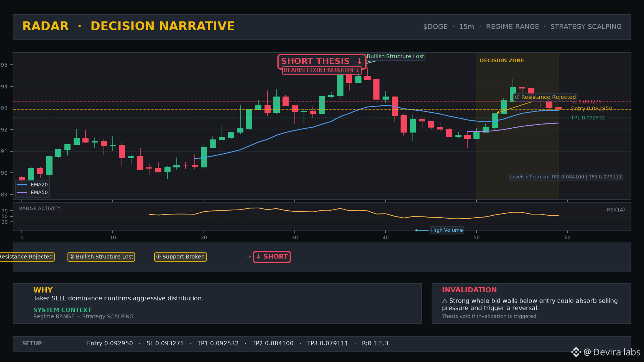Click the High Volume annotation
This screenshot has width=644, height=362.
pos(447,230)
